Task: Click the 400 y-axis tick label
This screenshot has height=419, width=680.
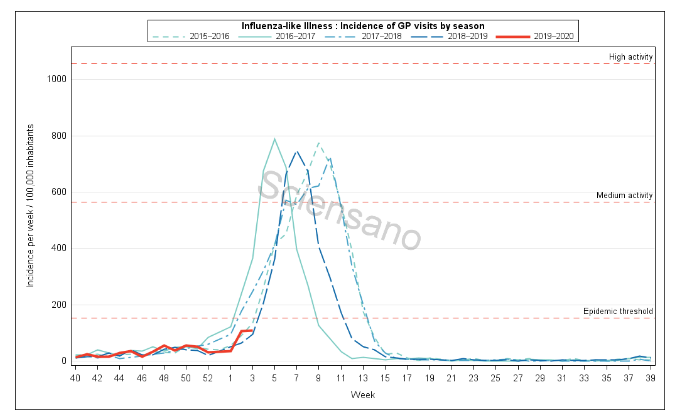Action: (x=57, y=248)
